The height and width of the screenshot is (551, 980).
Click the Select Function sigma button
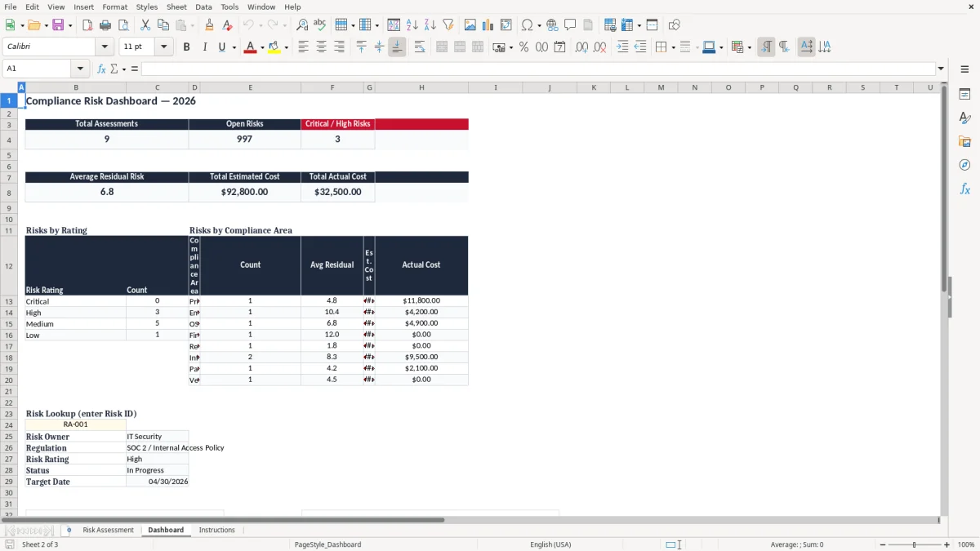point(114,69)
